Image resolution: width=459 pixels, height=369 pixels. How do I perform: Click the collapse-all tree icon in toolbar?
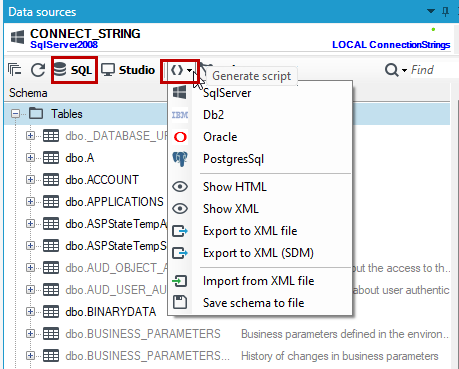coord(15,70)
